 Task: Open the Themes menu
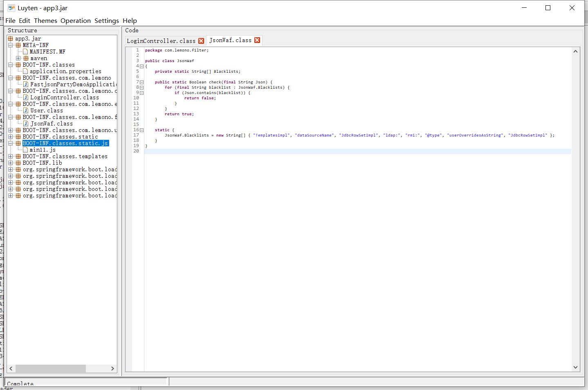coord(45,20)
